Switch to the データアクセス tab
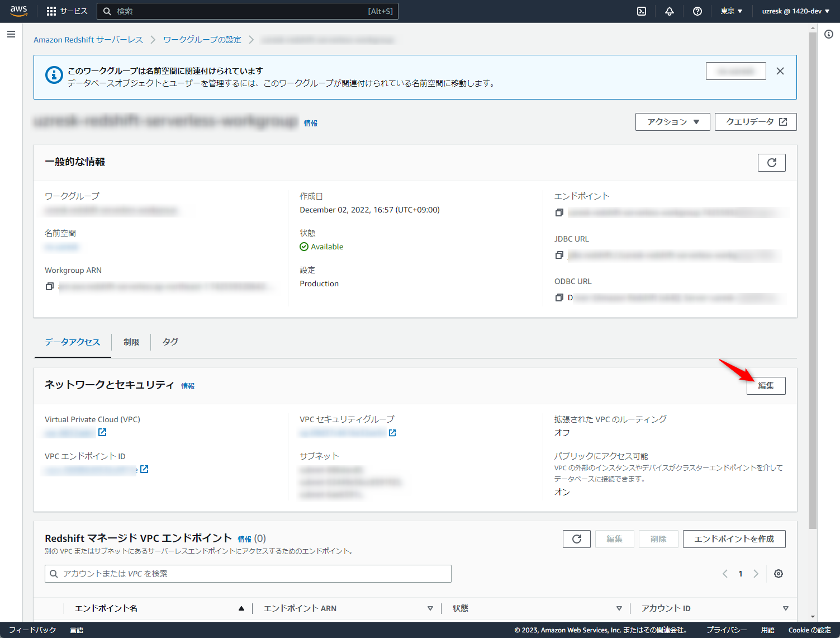Viewport: 840px width, 638px height. [73, 342]
